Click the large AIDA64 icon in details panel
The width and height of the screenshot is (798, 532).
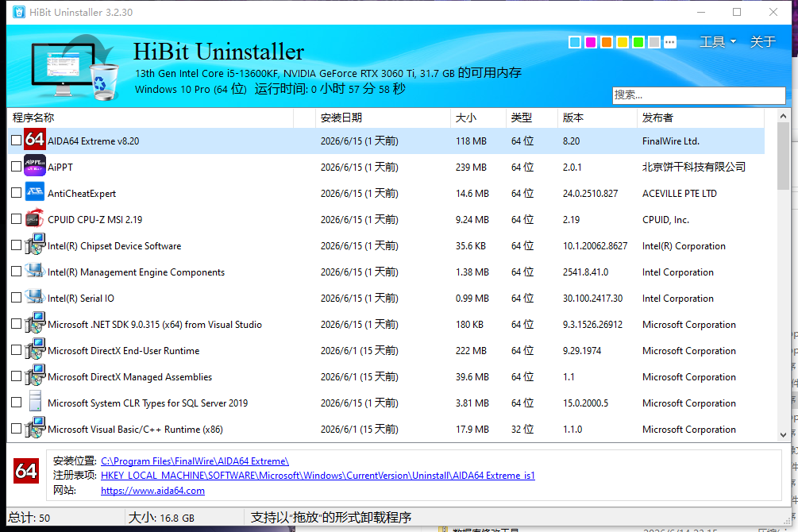coord(26,471)
